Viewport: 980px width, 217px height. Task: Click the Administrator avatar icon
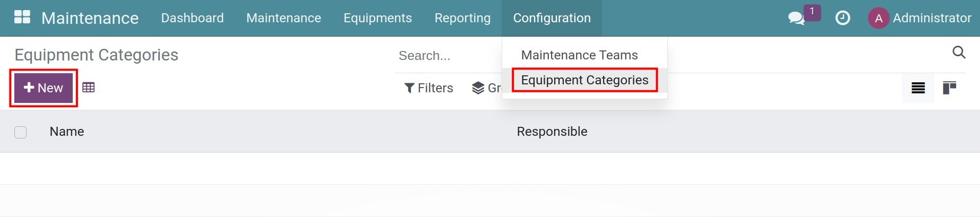(x=878, y=18)
